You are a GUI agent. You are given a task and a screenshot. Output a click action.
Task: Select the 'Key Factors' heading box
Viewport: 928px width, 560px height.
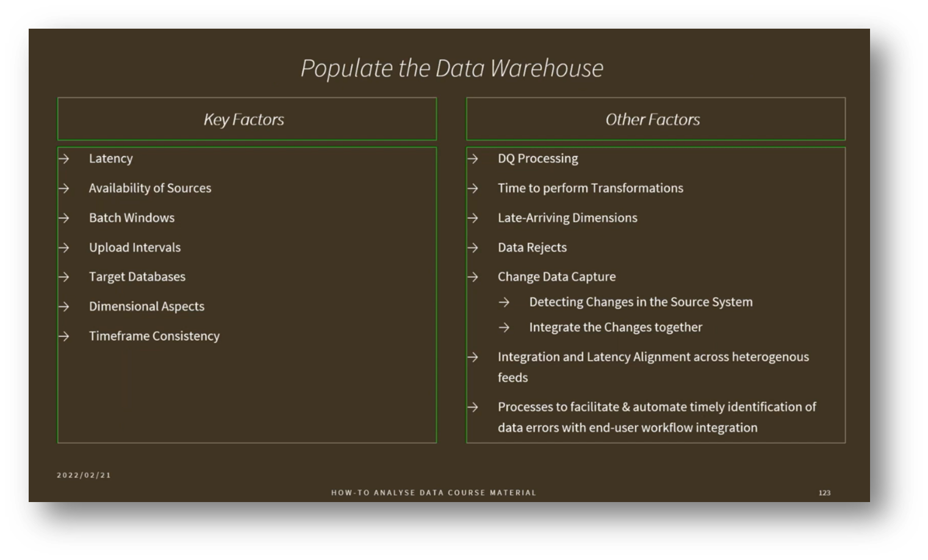[x=247, y=119]
